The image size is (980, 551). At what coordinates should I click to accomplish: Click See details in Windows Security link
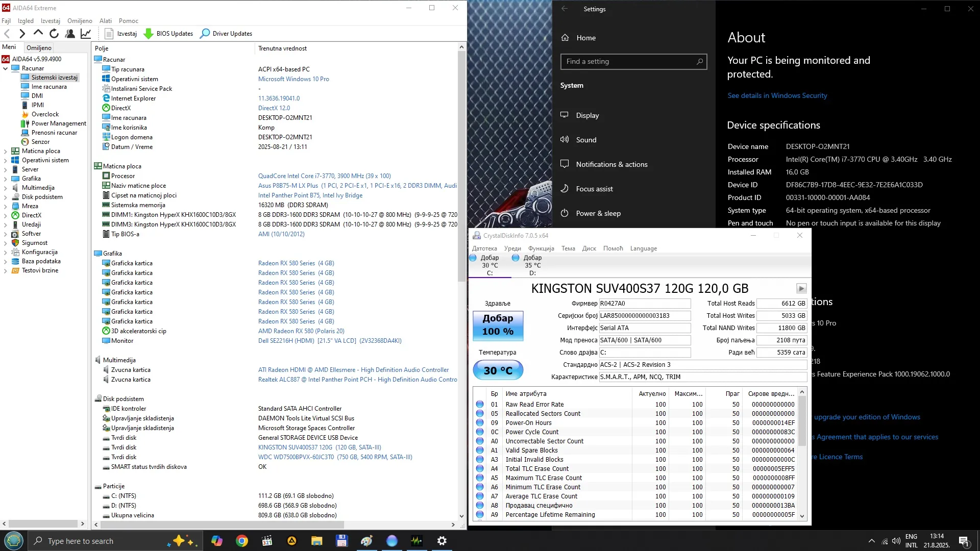tap(777, 95)
